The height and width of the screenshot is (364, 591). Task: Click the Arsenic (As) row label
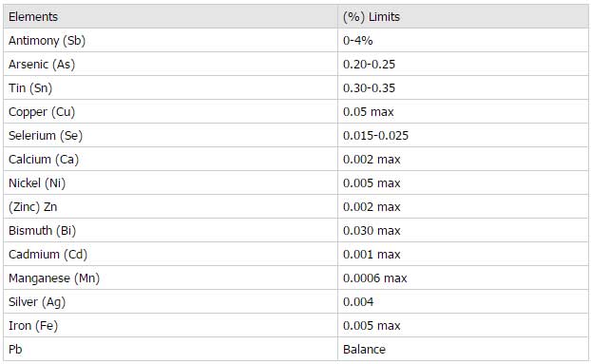tap(42, 65)
